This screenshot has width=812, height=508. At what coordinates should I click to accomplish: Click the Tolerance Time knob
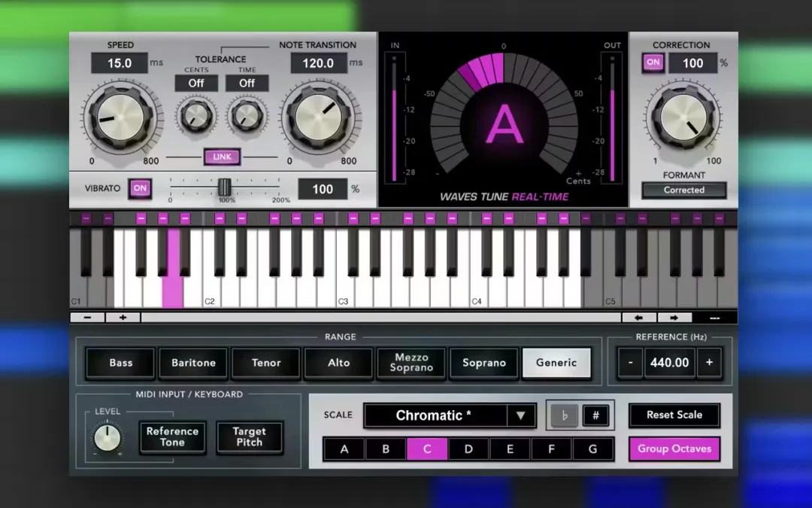[247, 115]
